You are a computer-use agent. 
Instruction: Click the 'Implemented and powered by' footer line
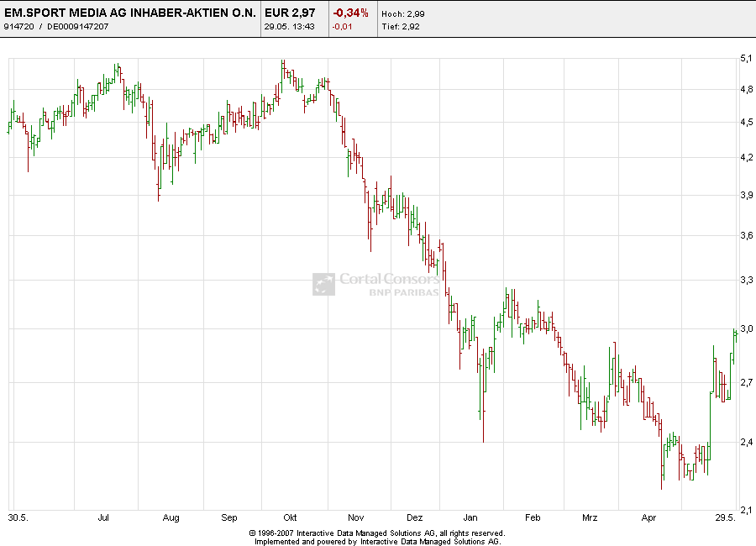pyautogui.click(x=378, y=542)
